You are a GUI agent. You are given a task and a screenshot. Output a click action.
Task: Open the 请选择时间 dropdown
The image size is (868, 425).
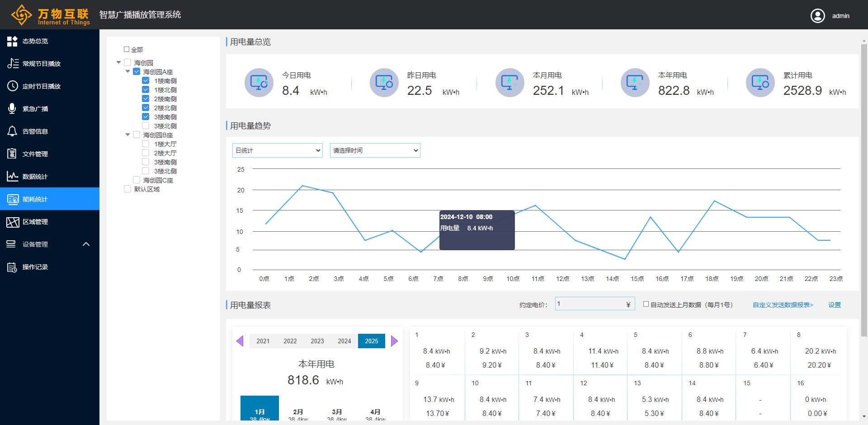point(375,150)
